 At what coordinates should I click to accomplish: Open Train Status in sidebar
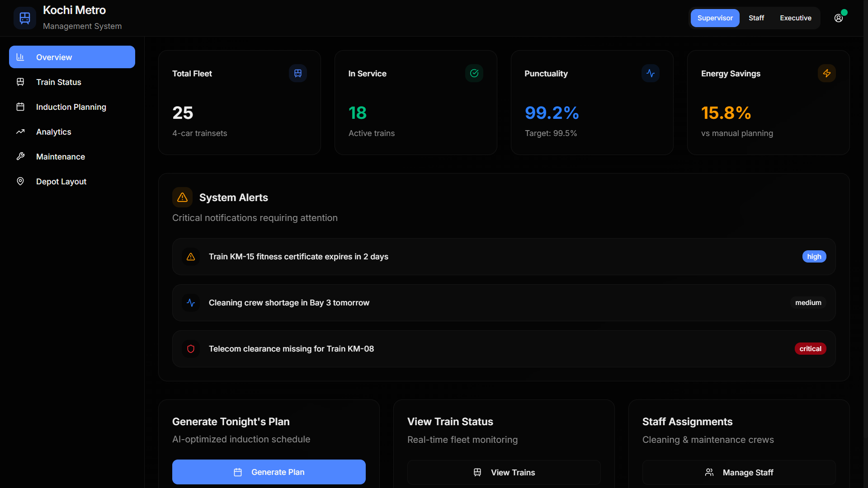pos(59,82)
